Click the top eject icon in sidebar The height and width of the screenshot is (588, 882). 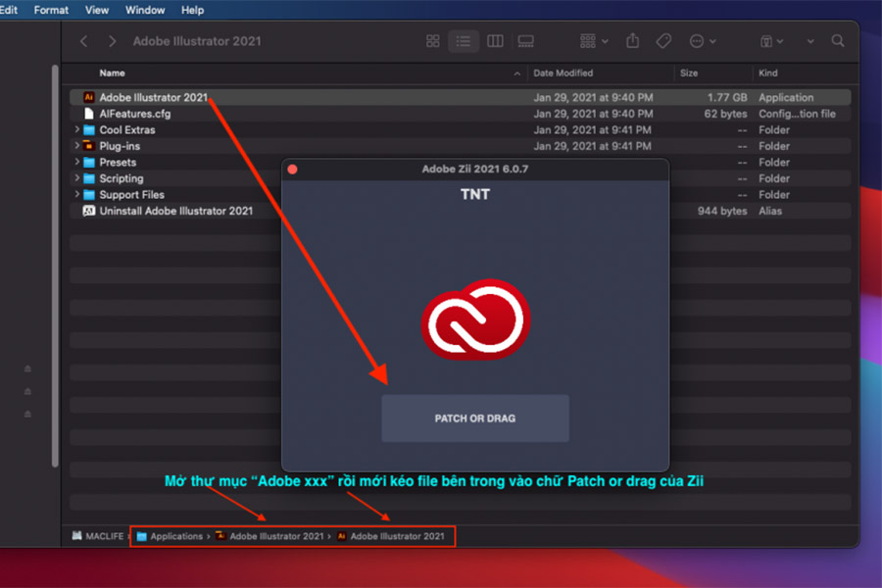[x=27, y=368]
